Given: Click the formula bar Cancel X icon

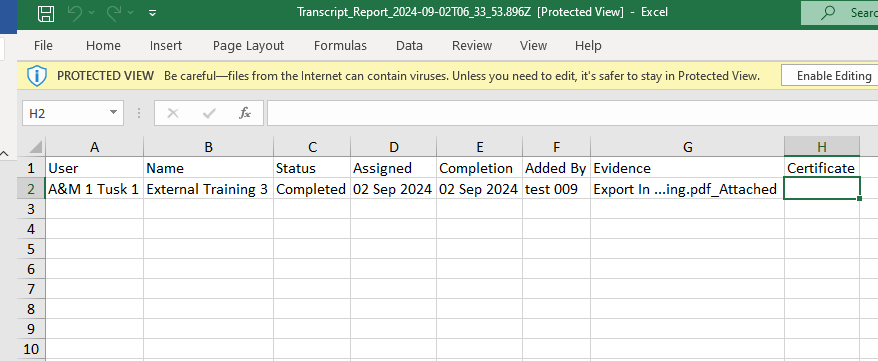Looking at the screenshot, I should point(173,114).
